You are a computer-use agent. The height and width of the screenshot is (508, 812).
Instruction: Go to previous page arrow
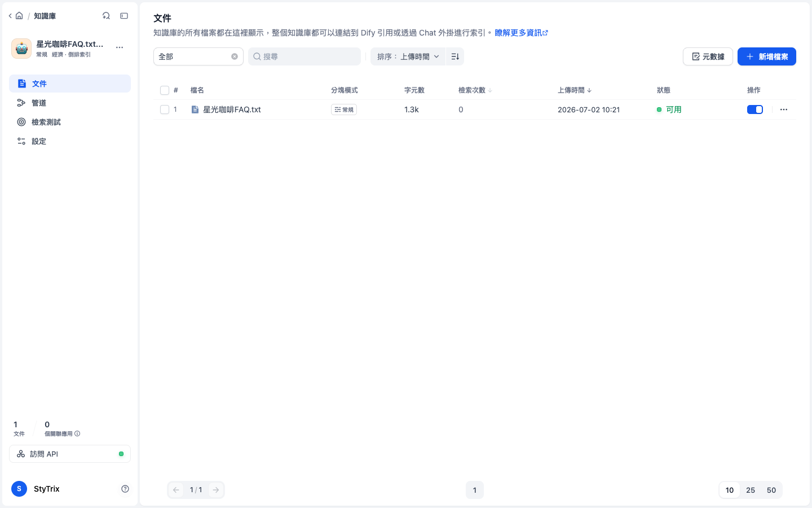click(176, 490)
